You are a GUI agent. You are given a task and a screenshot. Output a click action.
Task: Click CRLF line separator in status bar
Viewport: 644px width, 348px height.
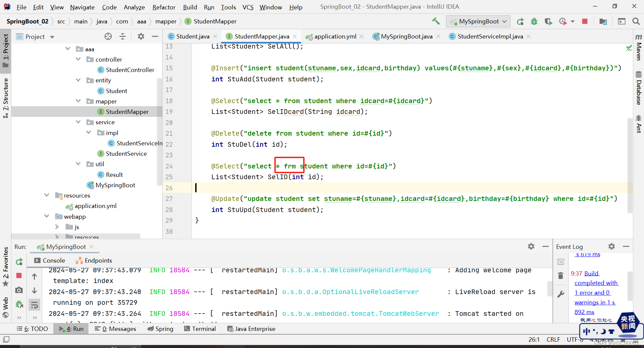(553, 340)
